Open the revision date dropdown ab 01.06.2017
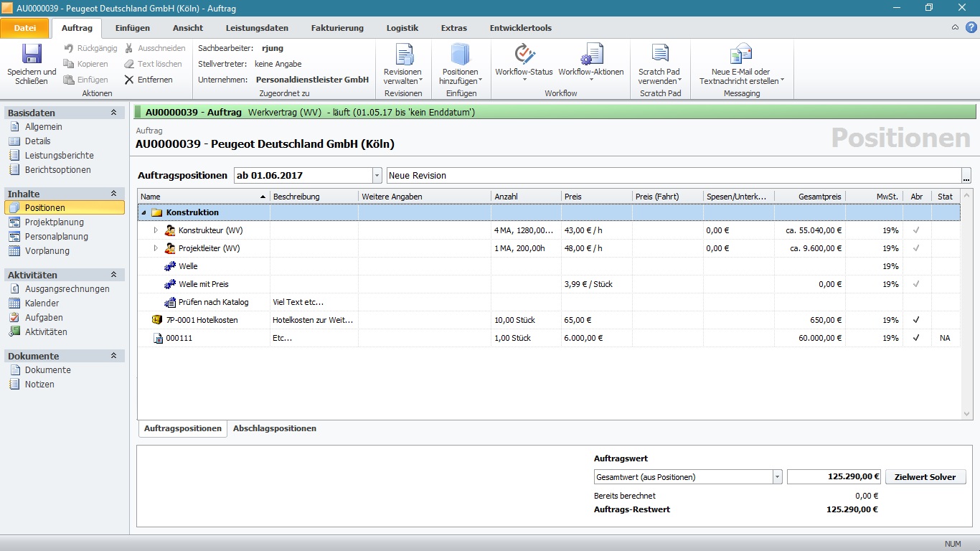Screen dimensions: 980x551 [x=377, y=176]
